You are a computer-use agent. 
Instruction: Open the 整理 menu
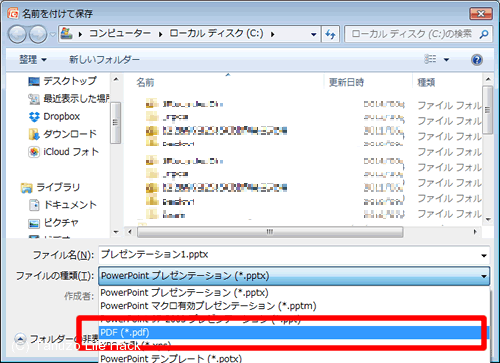pyautogui.click(x=33, y=60)
